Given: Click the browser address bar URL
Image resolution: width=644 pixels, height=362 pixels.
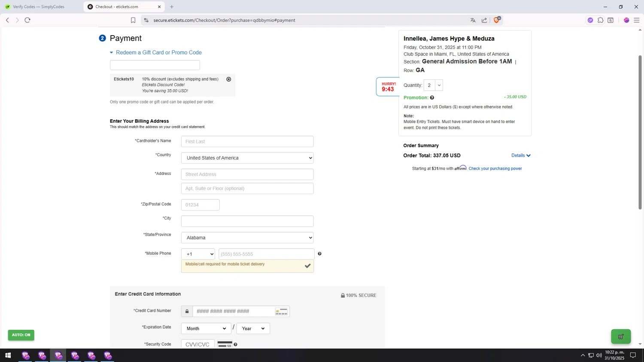Looking at the screenshot, I should (x=224, y=20).
